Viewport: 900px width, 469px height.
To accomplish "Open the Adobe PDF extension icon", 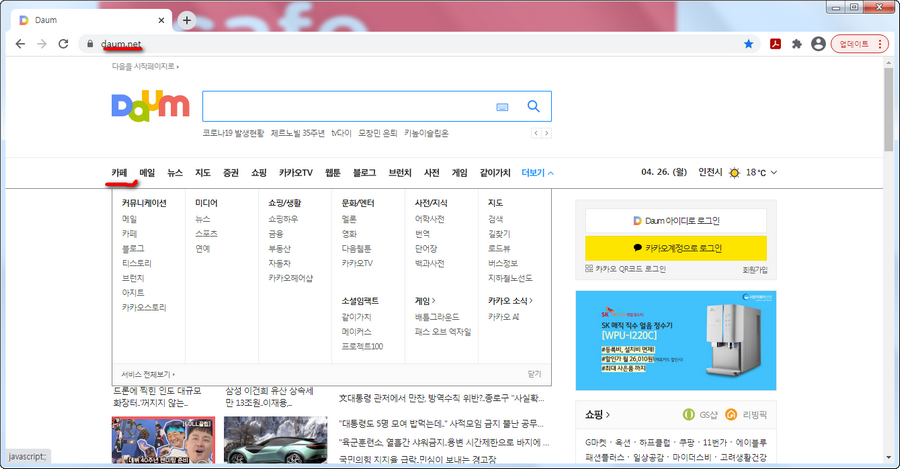I will [x=775, y=44].
